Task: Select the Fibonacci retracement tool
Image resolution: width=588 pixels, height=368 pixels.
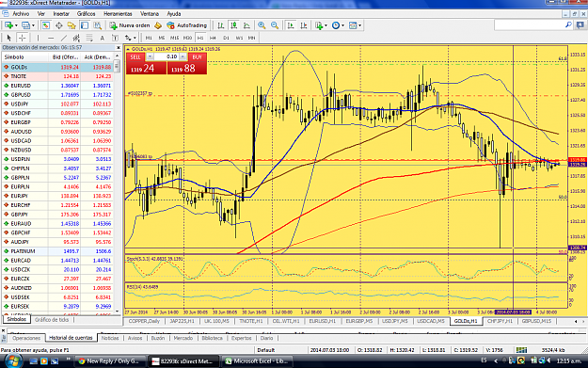Action: click(89, 38)
